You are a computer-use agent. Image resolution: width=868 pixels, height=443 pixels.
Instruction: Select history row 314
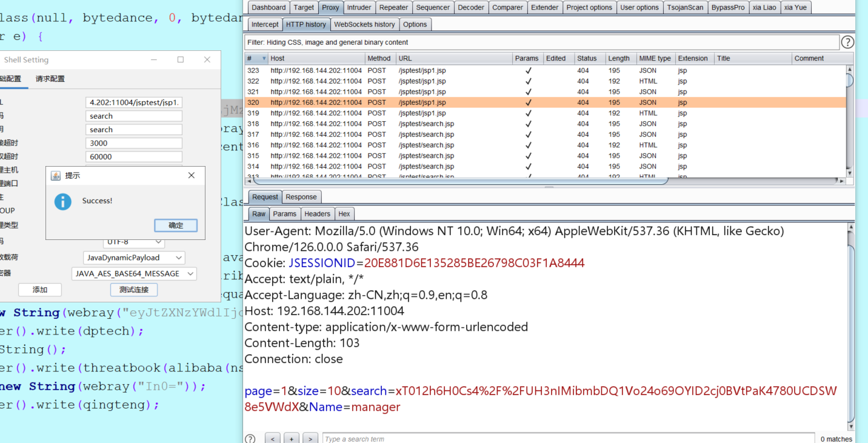(545, 166)
